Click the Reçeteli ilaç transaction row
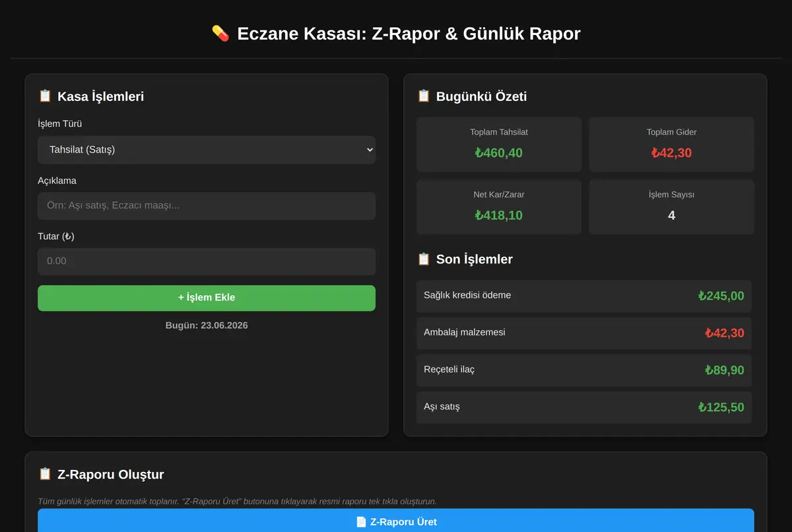The width and height of the screenshot is (792, 532). click(584, 370)
